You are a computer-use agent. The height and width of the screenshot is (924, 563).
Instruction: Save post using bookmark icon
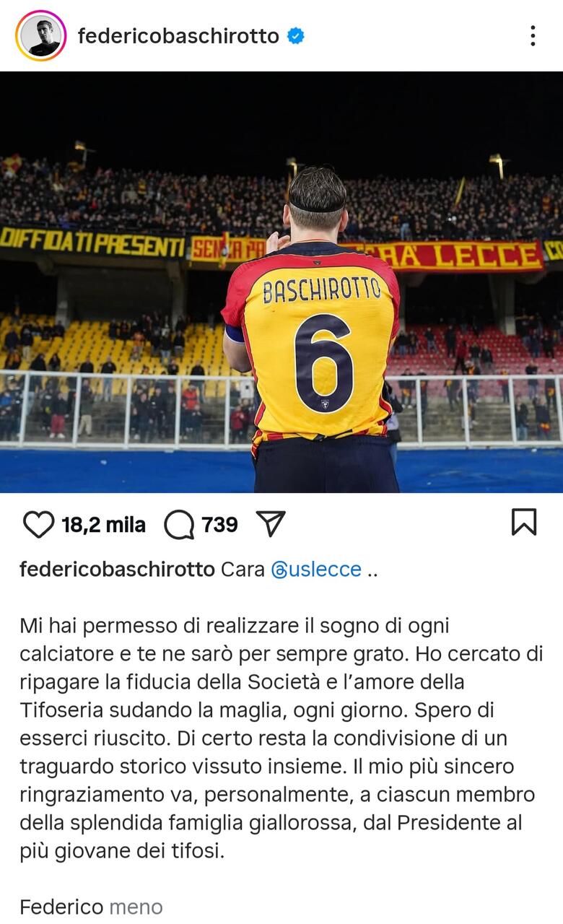524,522
